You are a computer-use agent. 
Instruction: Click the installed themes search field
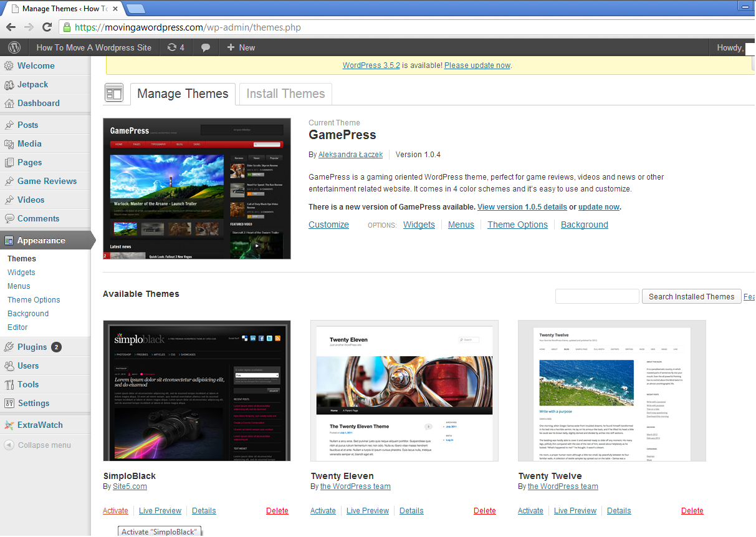pyautogui.click(x=597, y=296)
